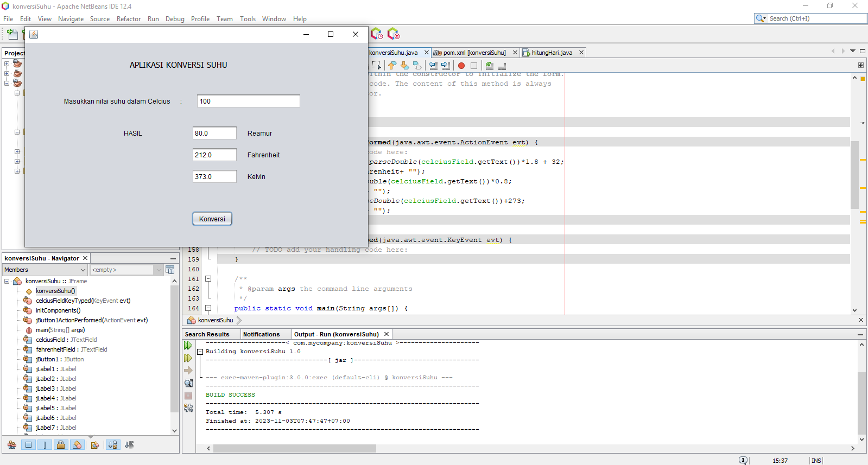Open the Members dropdown in Navigator

pyautogui.click(x=45, y=270)
